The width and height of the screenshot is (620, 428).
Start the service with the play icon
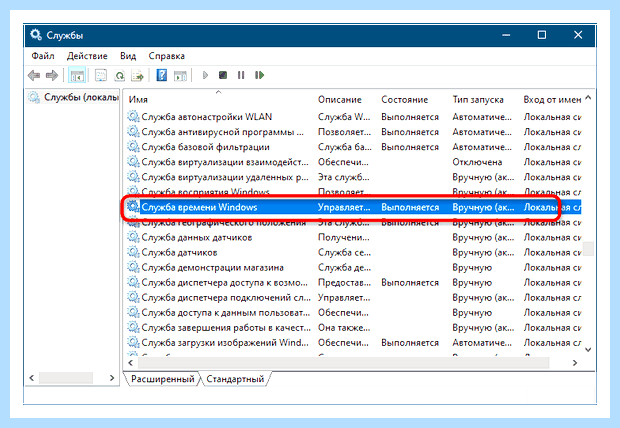(205, 75)
